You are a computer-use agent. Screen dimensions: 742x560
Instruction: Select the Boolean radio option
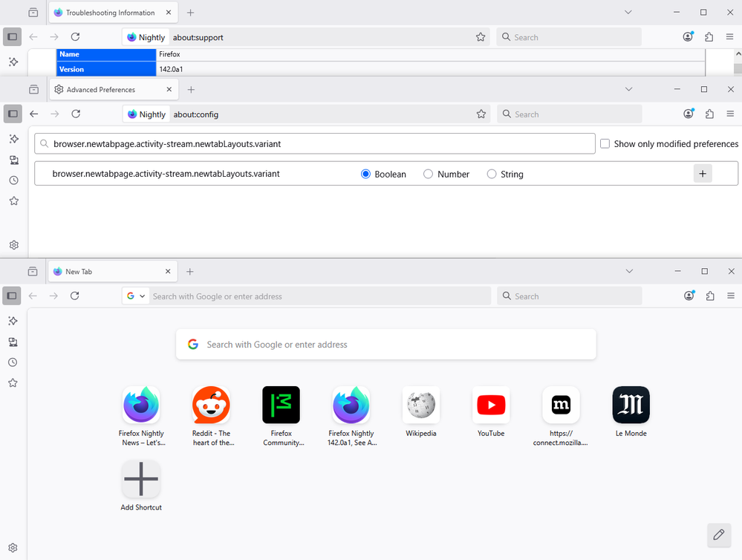[365, 175]
